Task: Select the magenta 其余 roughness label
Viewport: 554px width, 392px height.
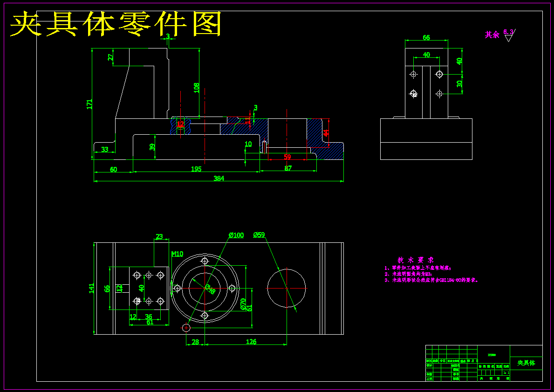Action: (x=492, y=34)
